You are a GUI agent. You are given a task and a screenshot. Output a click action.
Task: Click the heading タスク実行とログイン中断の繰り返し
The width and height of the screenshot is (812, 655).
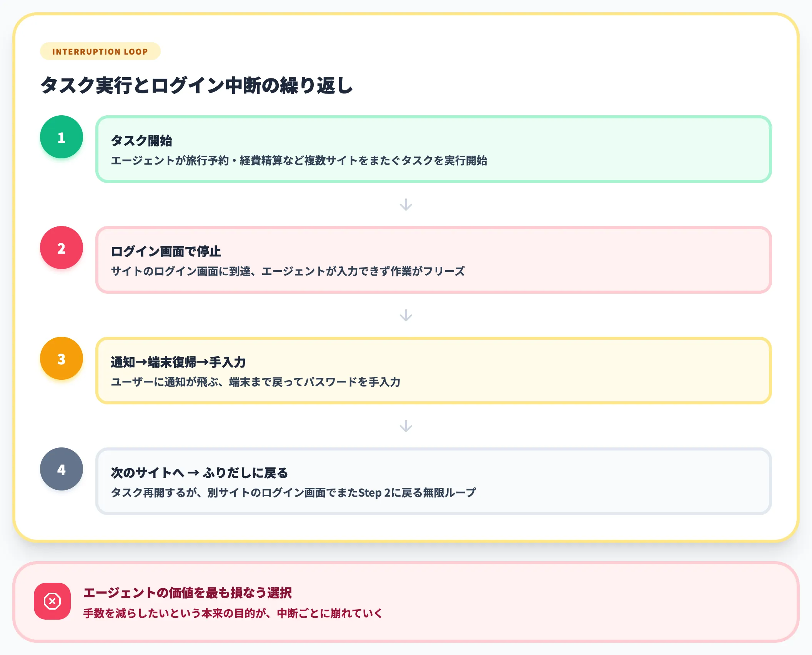click(x=196, y=85)
